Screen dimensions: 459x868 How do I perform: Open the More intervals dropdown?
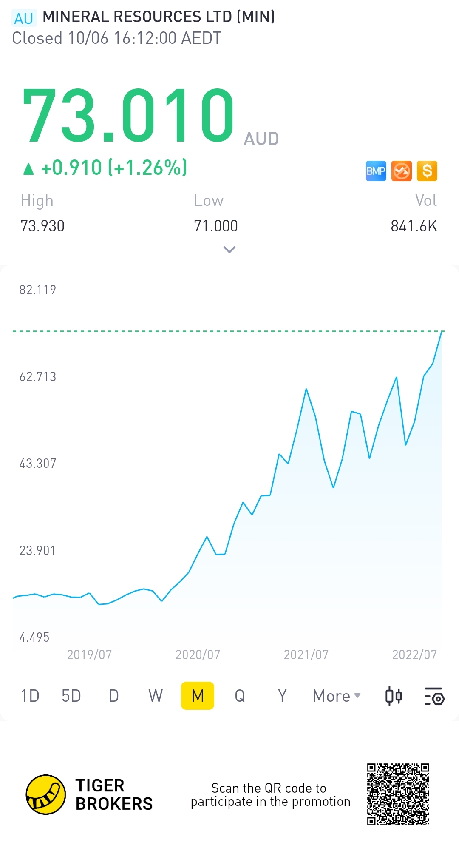tap(337, 696)
